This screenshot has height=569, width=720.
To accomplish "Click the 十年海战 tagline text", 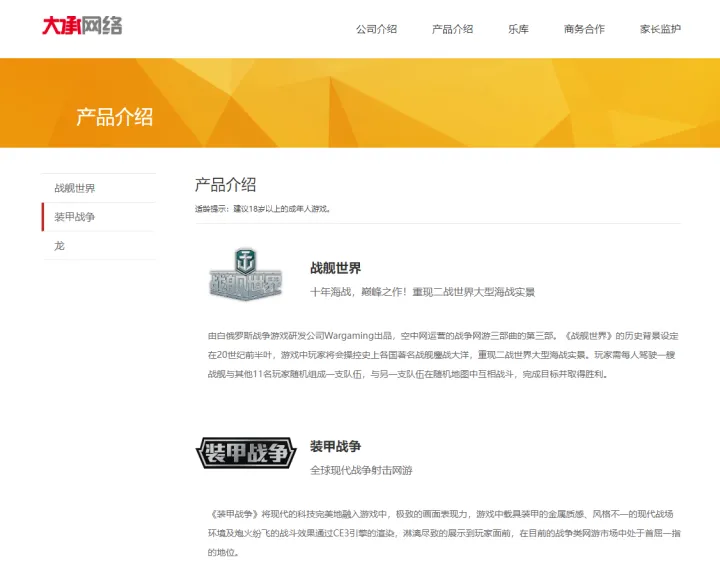I will [x=422, y=292].
